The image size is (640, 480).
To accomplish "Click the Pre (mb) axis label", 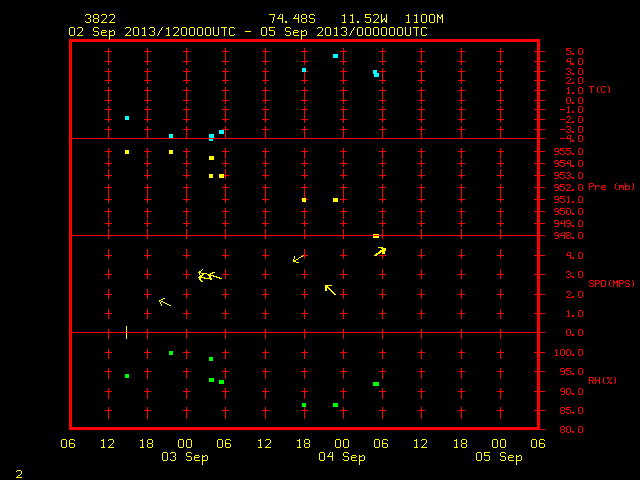I will [611, 187].
